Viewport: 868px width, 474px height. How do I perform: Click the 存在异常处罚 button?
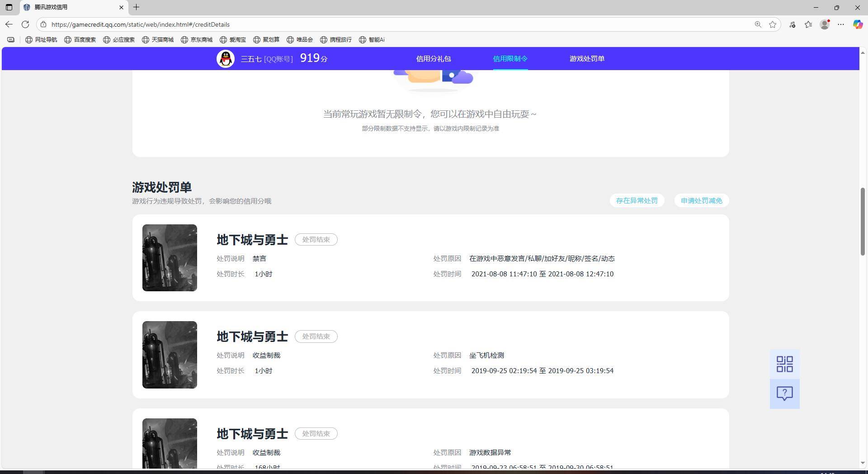[x=637, y=200]
